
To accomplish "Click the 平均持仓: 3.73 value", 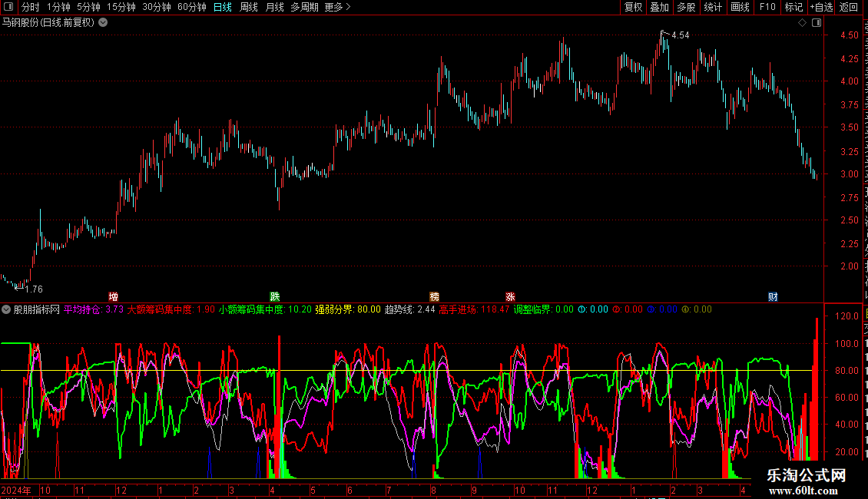I will click(x=94, y=310).
